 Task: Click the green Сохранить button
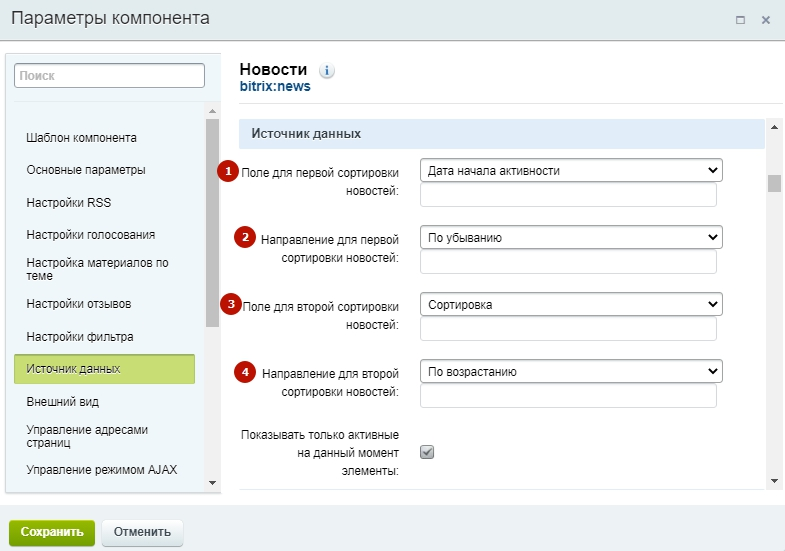(x=52, y=532)
